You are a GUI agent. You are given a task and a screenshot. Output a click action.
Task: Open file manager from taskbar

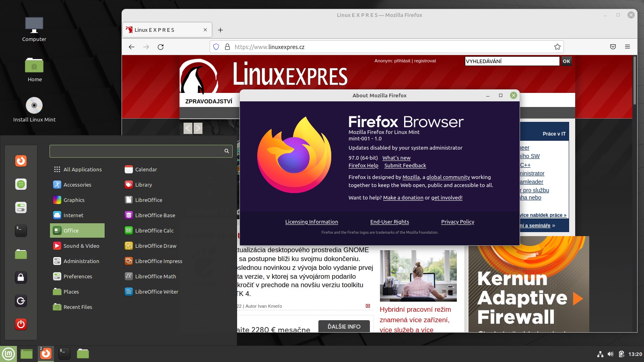(x=83, y=354)
